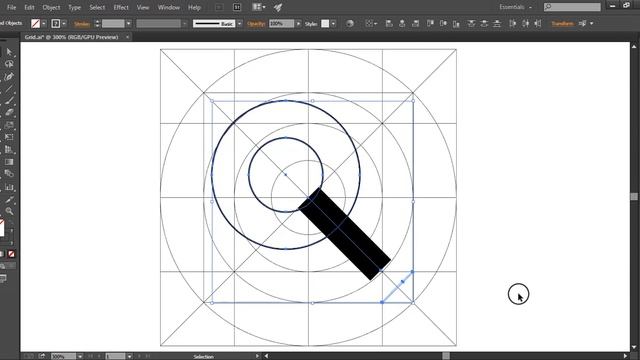Open the Object menu
The width and height of the screenshot is (640, 360).
[51, 7]
